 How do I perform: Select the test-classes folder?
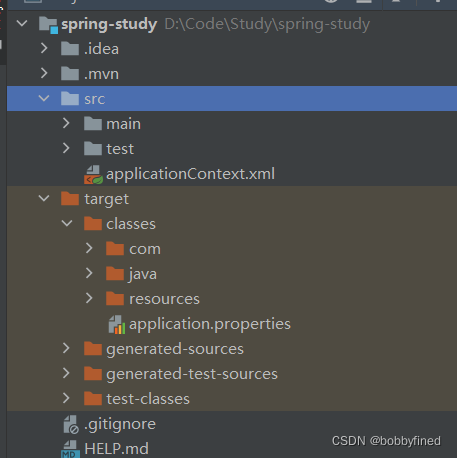148,399
